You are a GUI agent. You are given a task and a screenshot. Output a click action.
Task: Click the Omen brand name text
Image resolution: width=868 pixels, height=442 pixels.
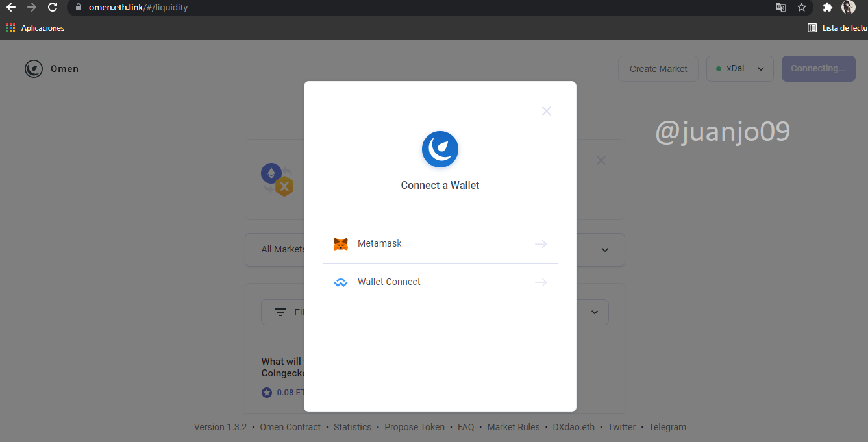pos(64,69)
